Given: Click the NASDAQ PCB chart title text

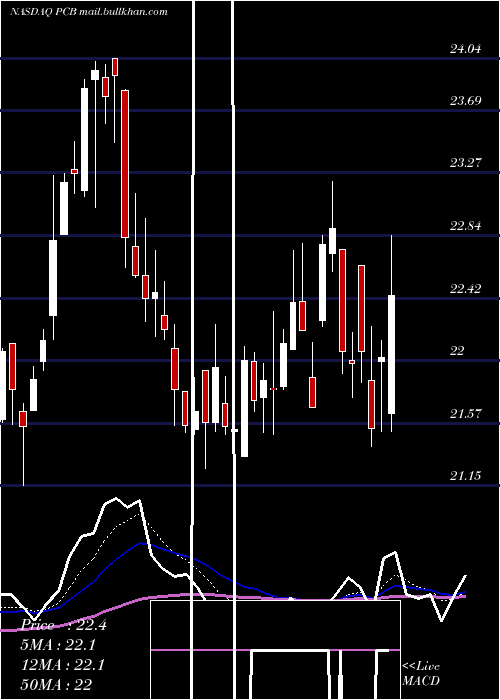Looking at the screenshot, I should [x=89, y=12].
